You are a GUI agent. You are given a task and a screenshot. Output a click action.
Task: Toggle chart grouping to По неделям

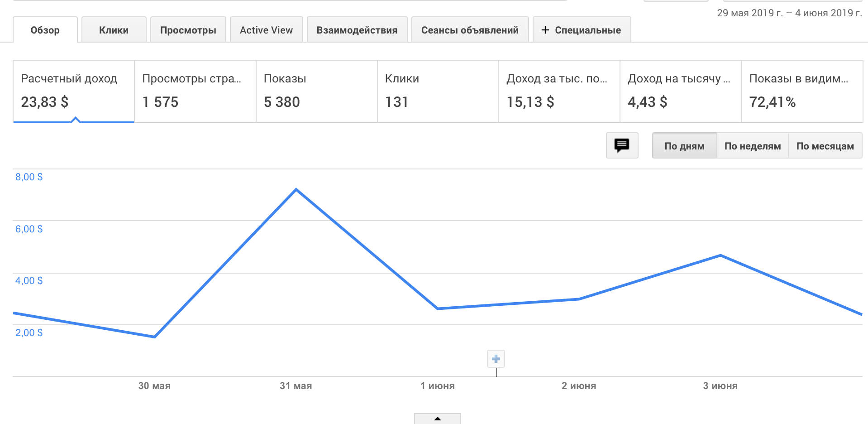[752, 146]
